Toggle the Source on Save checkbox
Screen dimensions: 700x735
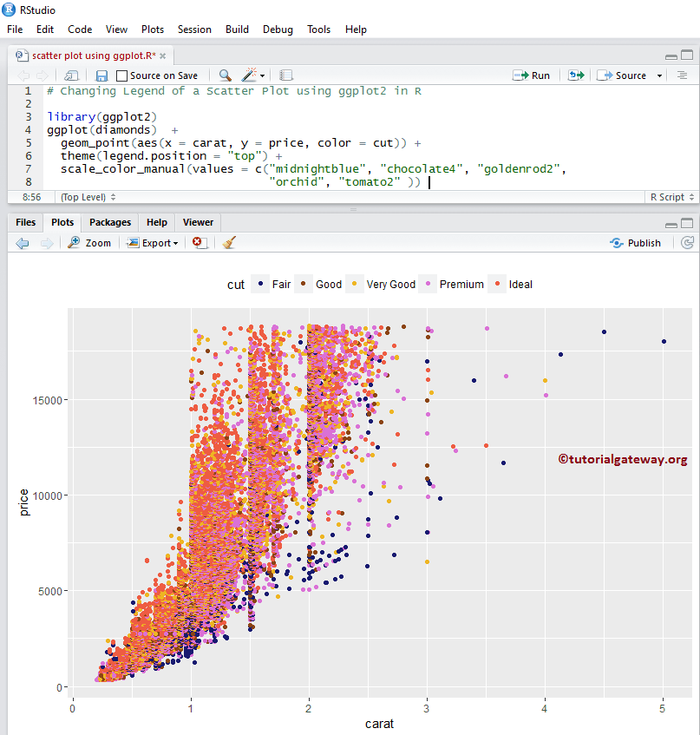(122, 76)
